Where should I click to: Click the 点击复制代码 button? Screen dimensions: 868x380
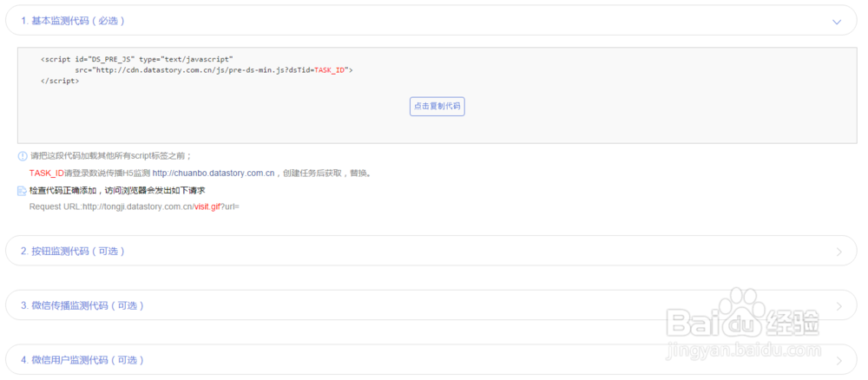437,106
